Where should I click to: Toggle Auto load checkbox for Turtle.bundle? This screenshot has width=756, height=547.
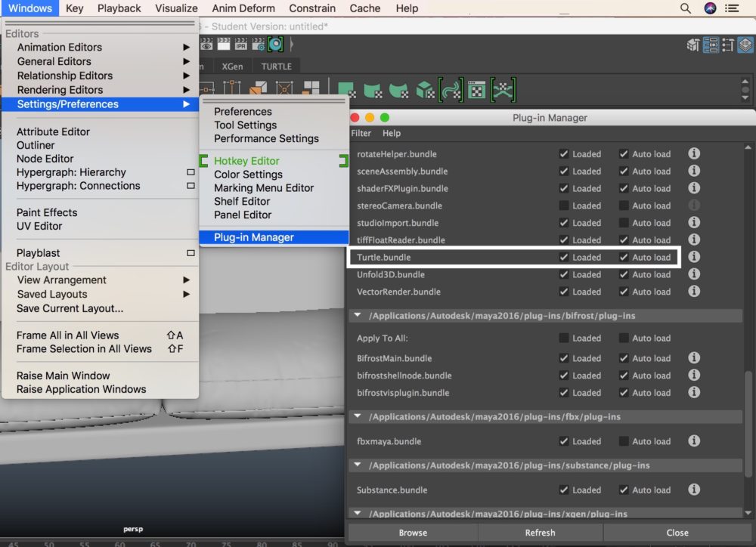coord(624,257)
